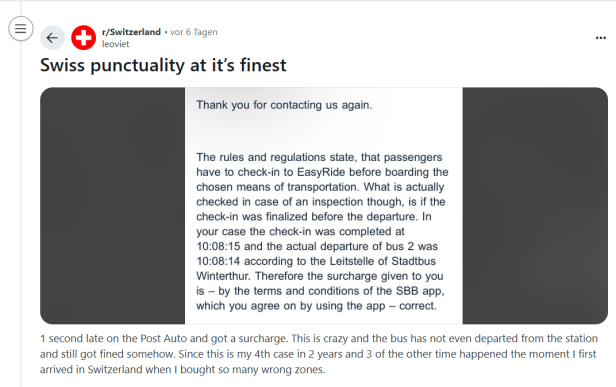This screenshot has height=387, width=616.
Task: Open the leoviet user profile
Action: click(116, 44)
